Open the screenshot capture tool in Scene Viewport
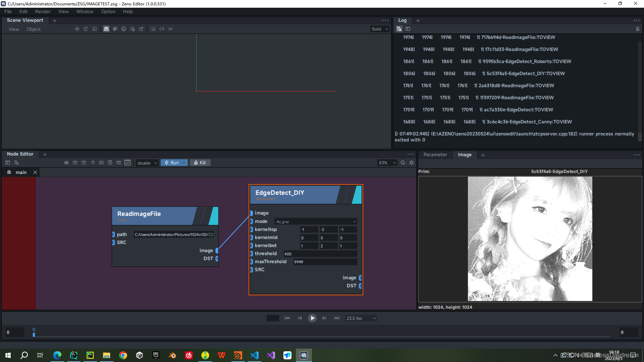The width and height of the screenshot is (644, 362). coord(153,29)
